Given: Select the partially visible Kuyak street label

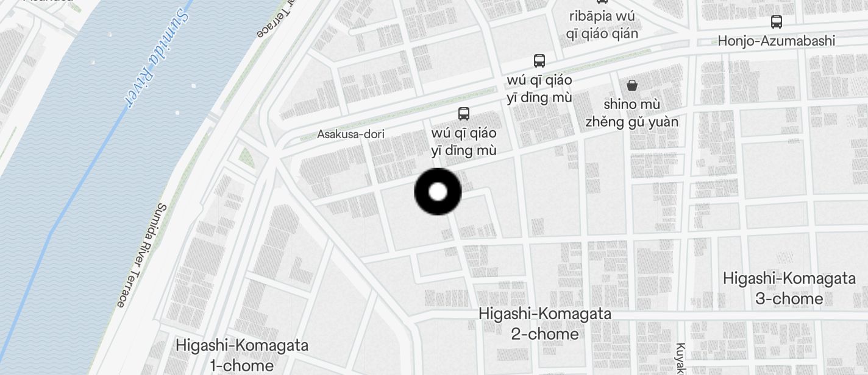Looking at the screenshot, I should point(680,359).
